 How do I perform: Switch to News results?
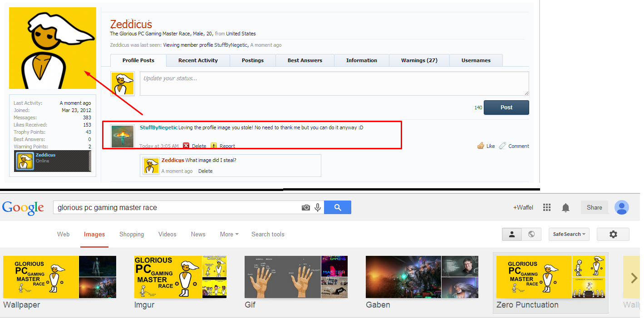pos(198,234)
